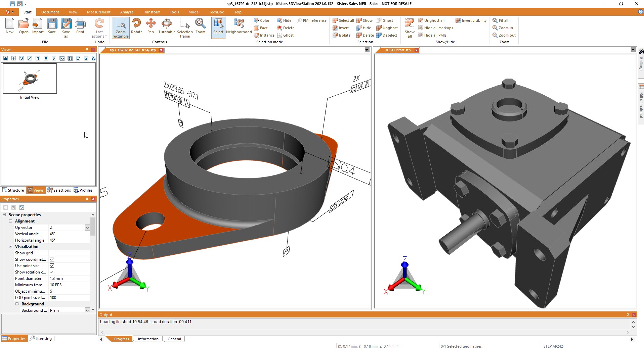Open the Background mode dropdown

(x=87, y=310)
